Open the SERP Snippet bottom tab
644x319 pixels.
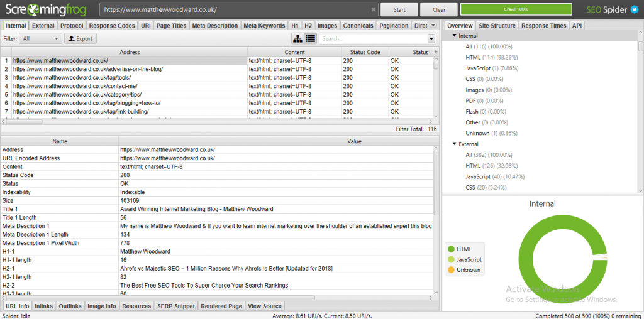tap(177, 306)
